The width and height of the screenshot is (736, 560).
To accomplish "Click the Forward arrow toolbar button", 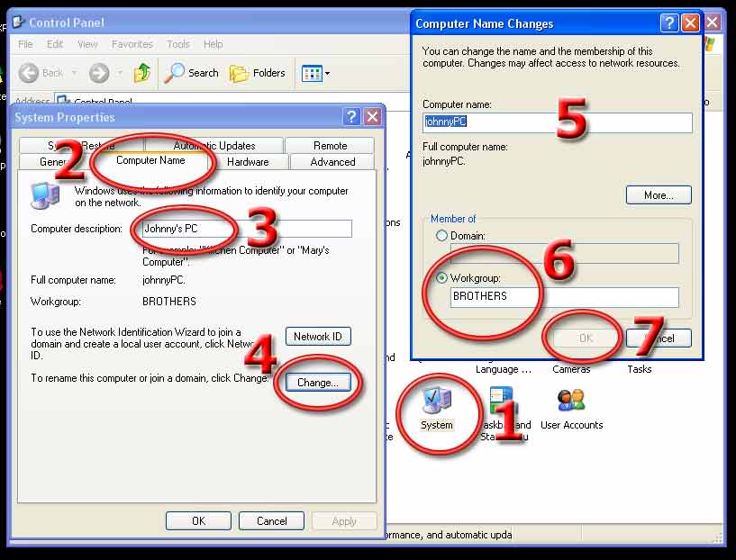I will click(x=99, y=73).
